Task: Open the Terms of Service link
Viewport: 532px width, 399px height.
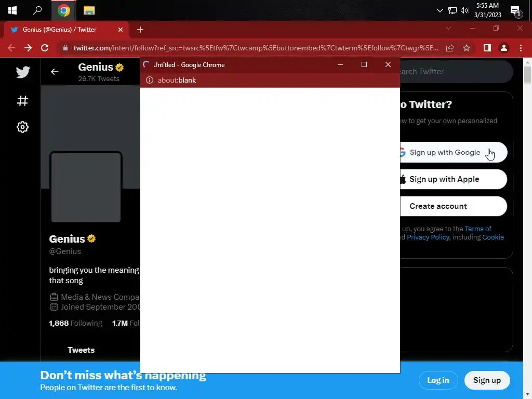Action: [x=478, y=229]
